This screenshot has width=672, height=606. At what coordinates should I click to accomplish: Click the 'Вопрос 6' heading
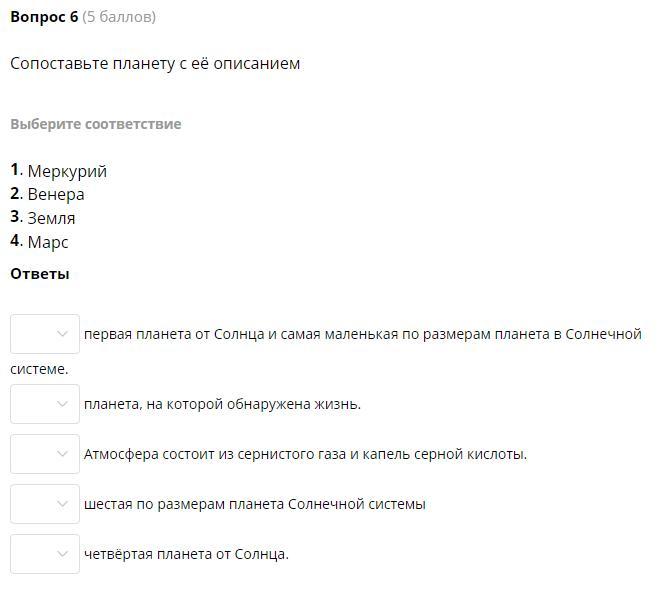click(x=44, y=17)
